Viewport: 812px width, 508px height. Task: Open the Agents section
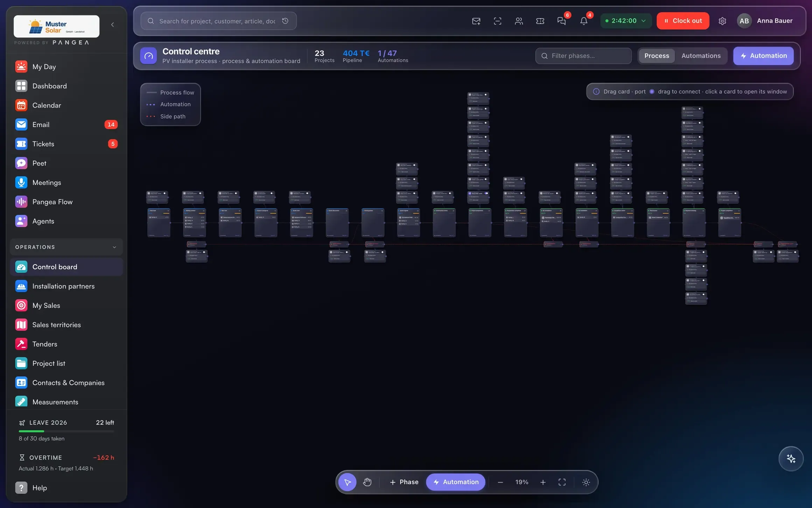click(66, 221)
